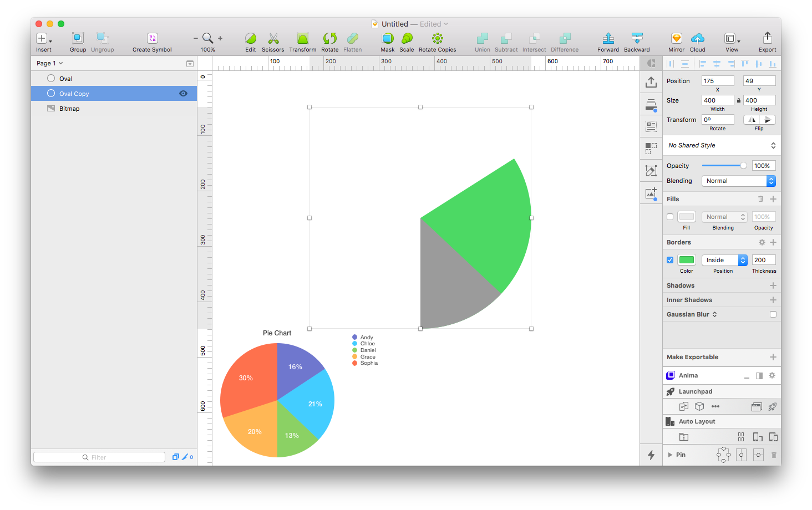Click the Group toolbar icon

coord(78,38)
